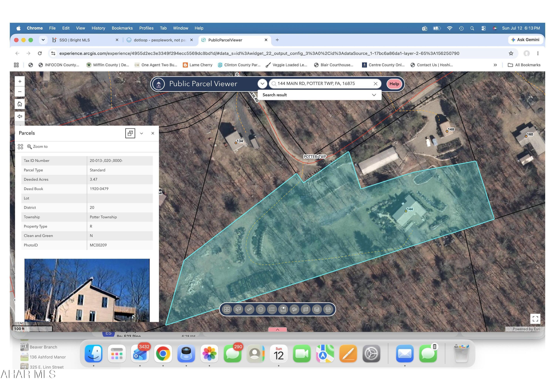The width and height of the screenshot is (555, 392).
Task: Open the Add Data tool
Action: click(x=317, y=309)
